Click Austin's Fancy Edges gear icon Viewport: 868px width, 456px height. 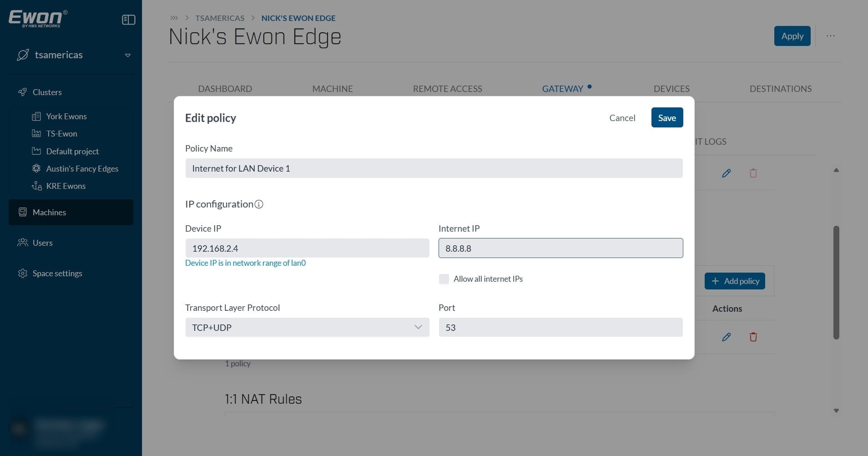click(x=36, y=168)
